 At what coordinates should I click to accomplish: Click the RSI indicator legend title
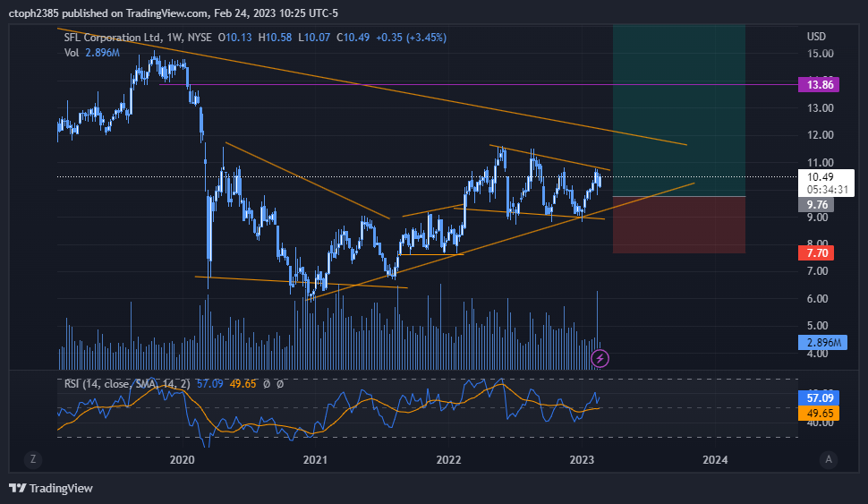coord(127,384)
